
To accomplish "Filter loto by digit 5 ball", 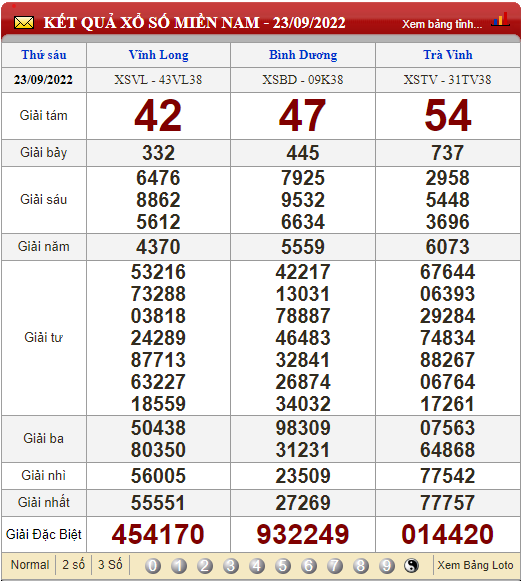I will point(283,566).
